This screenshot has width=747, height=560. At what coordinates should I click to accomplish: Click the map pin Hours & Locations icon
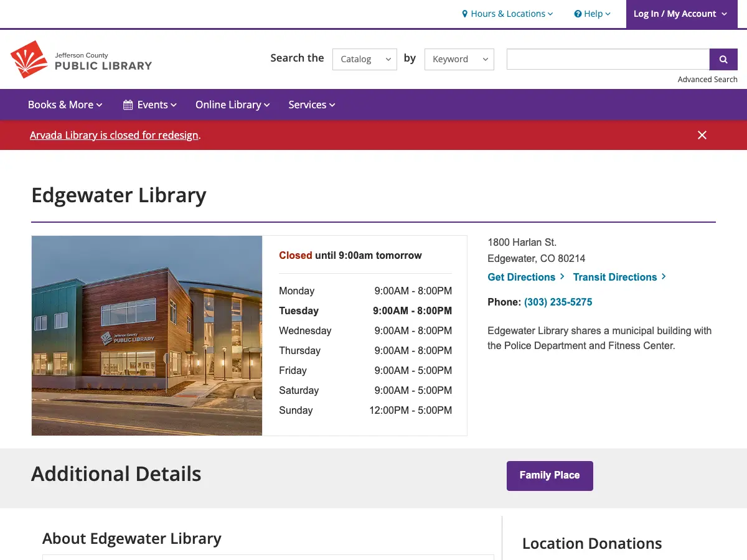(465, 14)
